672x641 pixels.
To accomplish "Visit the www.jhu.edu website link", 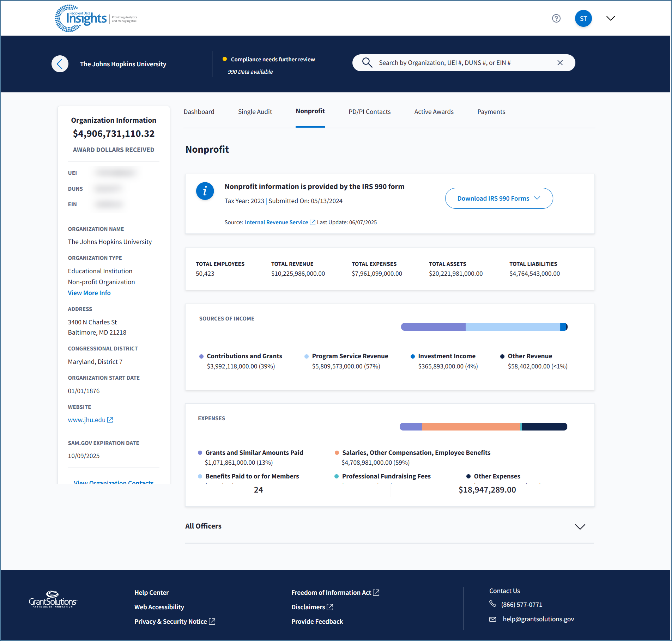I will [87, 420].
